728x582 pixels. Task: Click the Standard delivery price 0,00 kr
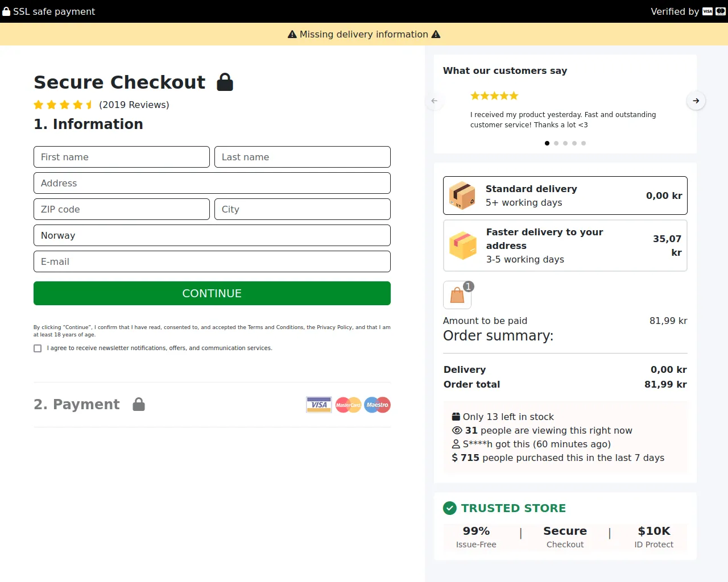point(664,196)
